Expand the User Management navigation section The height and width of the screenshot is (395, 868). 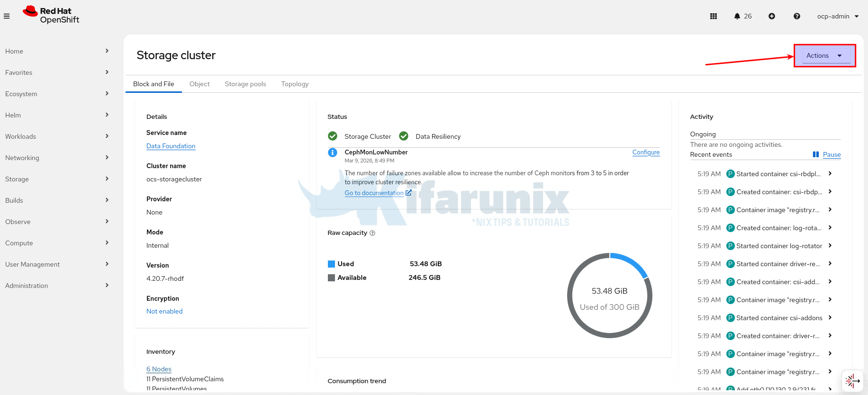[x=57, y=264]
